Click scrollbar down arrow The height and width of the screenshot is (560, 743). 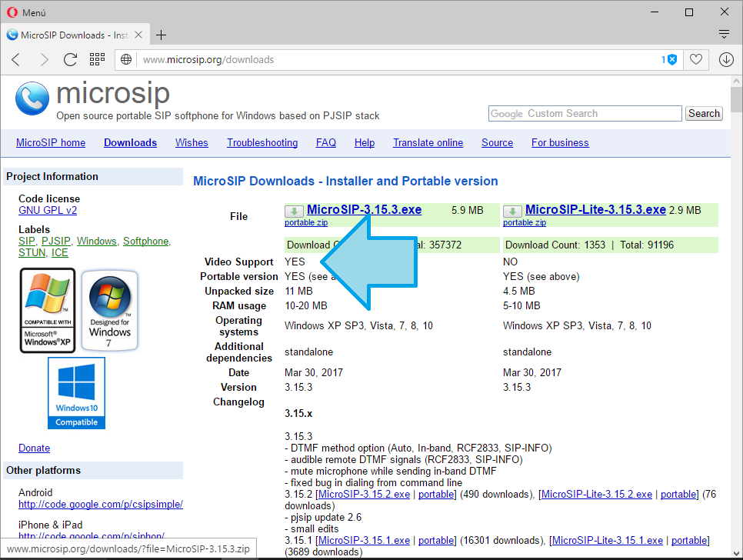[736, 553]
